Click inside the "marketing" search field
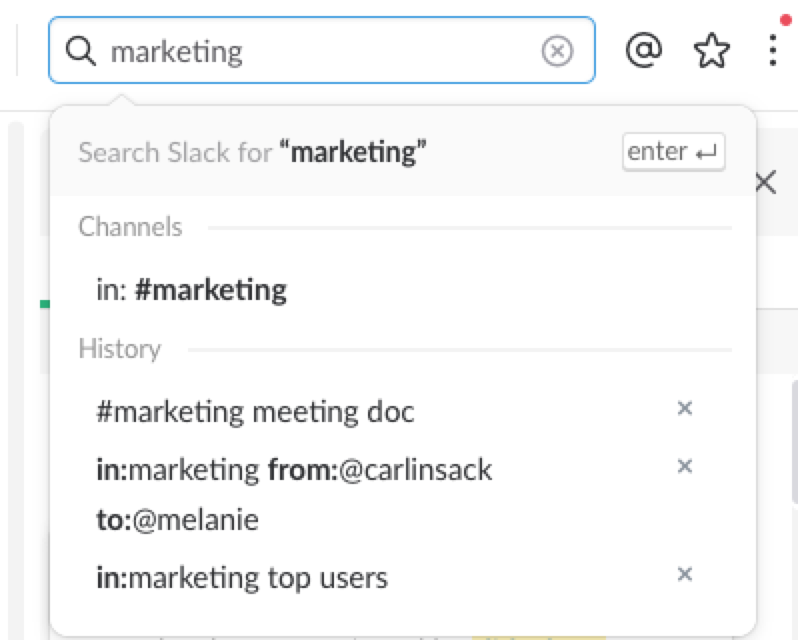798x640 pixels. tap(320, 50)
